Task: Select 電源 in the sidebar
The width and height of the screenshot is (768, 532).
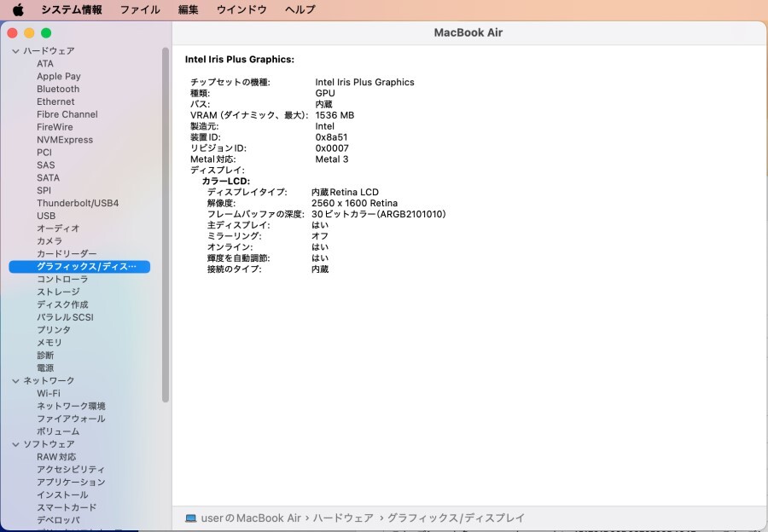Action: (x=45, y=368)
